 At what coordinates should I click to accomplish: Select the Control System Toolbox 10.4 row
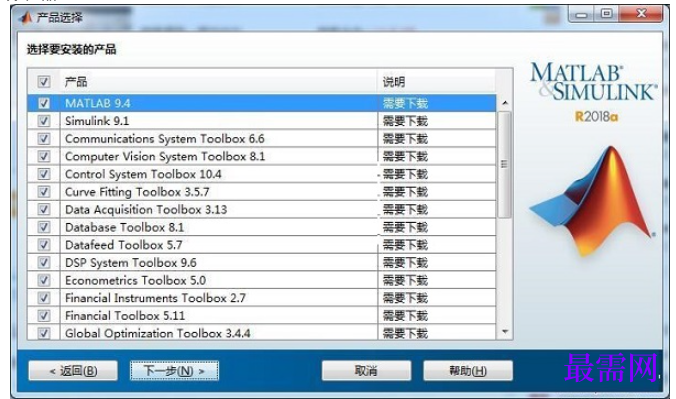tap(262, 174)
